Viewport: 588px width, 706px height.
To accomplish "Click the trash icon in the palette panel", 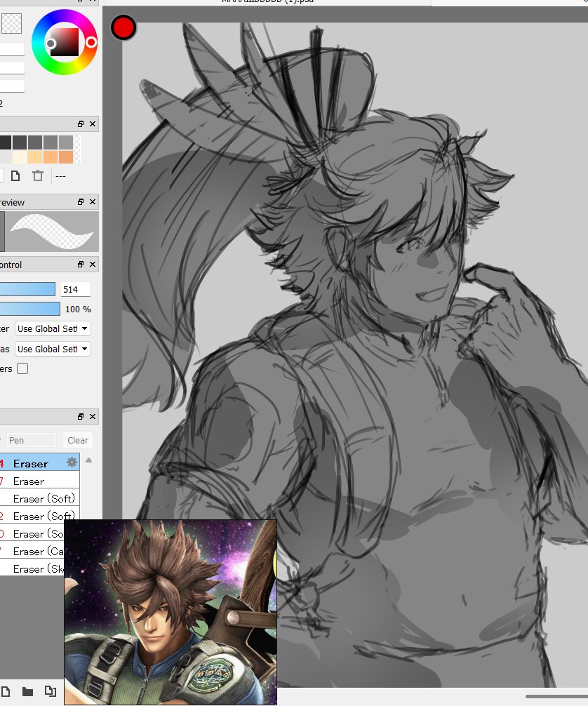I will (x=38, y=176).
